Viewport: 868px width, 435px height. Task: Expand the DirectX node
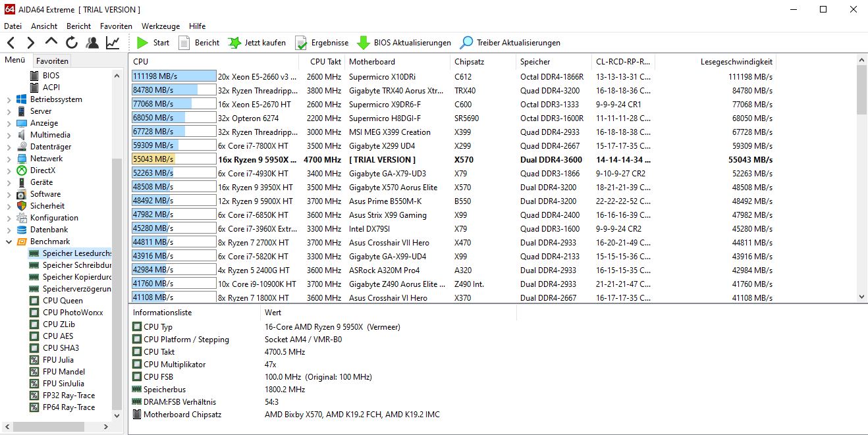click(9, 171)
